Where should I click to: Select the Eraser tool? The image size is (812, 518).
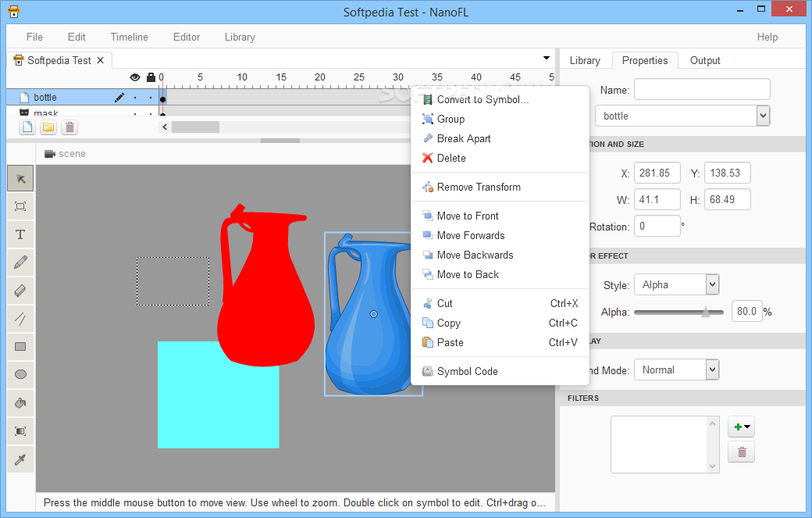pos(20,291)
